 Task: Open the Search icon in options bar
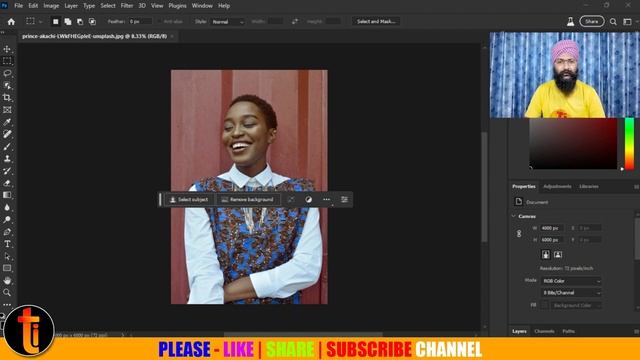pos(613,22)
